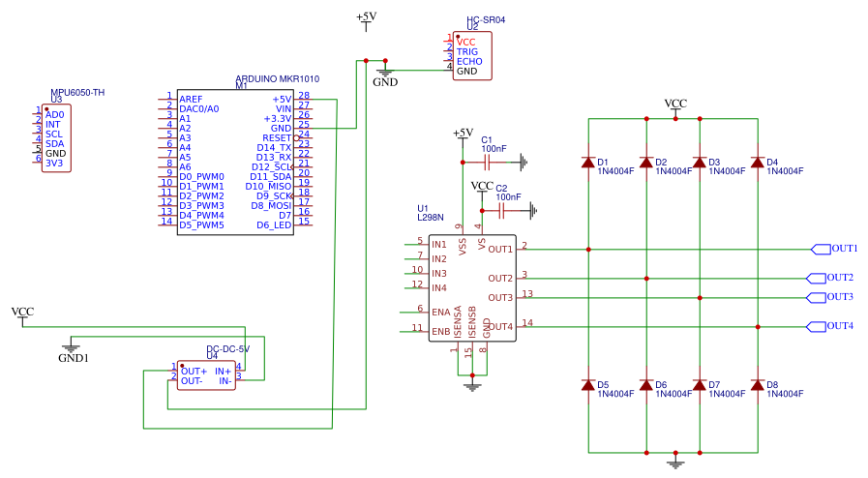The image size is (868, 478).
Task: Click the DC-DC-5V label
Action: (x=228, y=349)
